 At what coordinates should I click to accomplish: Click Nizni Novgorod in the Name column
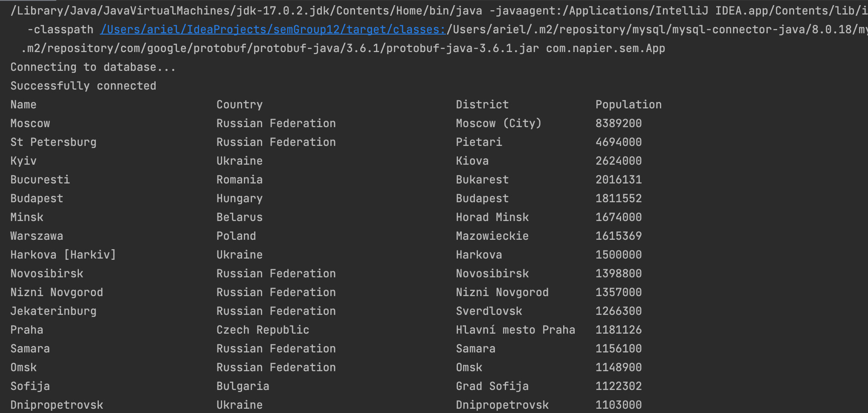pos(57,292)
